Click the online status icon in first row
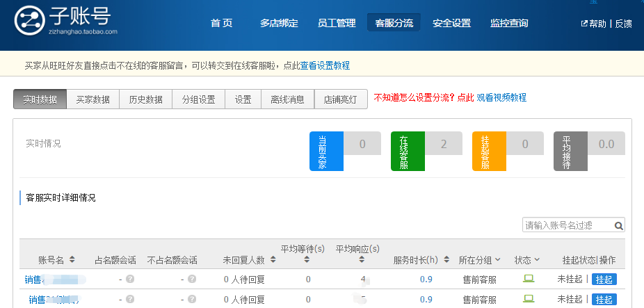The height and width of the screenshot is (308, 644). click(529, 279)
